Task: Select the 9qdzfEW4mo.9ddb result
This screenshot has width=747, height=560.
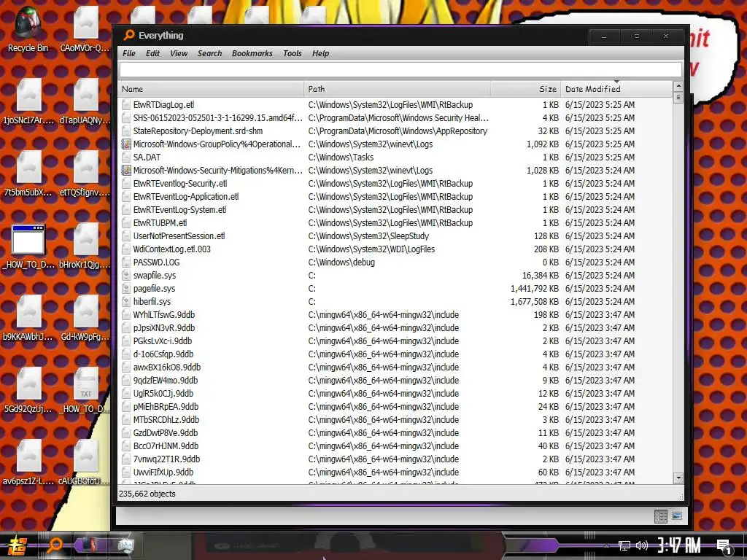Action: pos(395,381)
